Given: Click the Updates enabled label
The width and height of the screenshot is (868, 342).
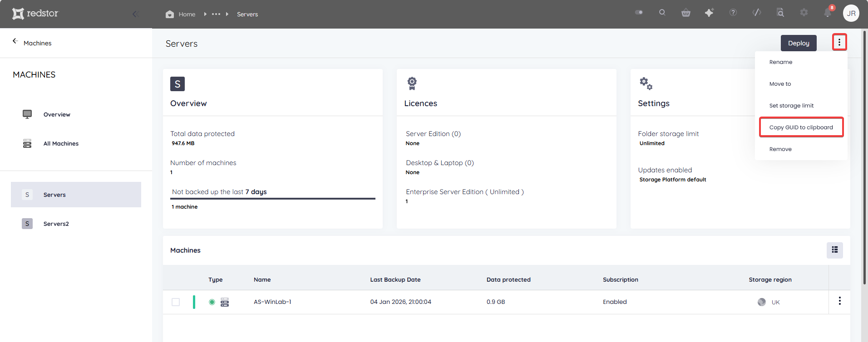Looking at the screenshot, I should (665, 170).
